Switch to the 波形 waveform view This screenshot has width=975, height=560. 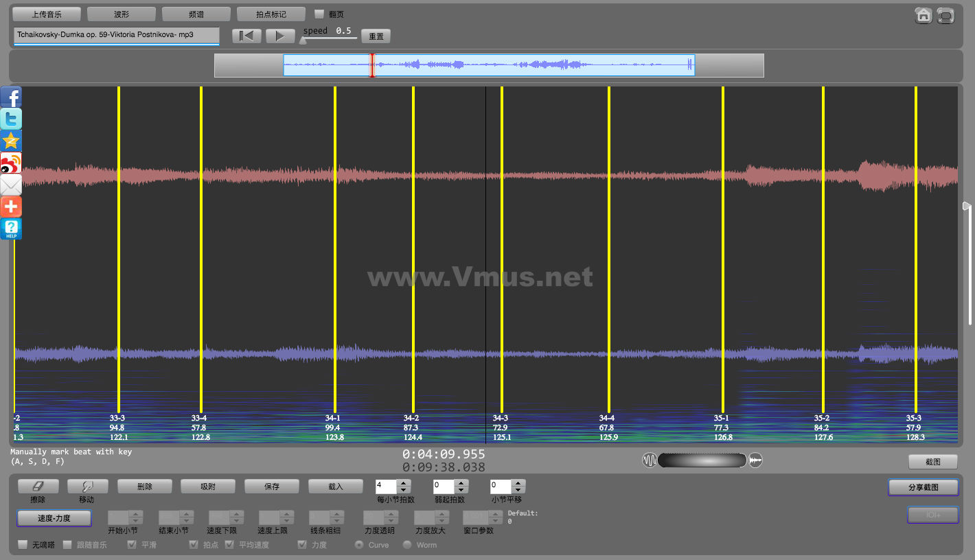[122, 14]
